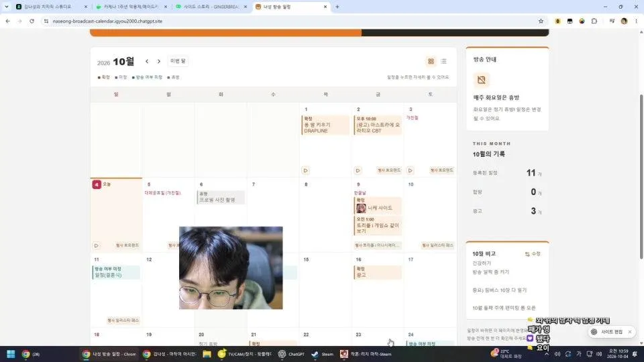Click play icon on October 1 cell

click(305, 170)
